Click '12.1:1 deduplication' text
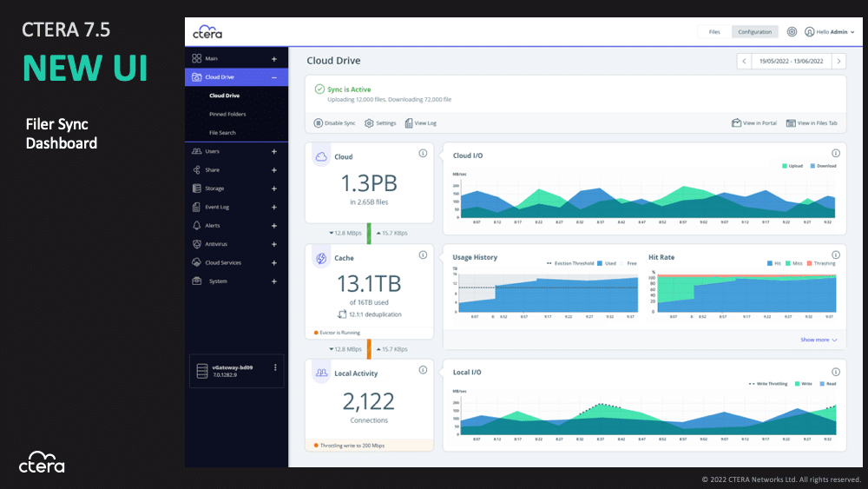This screenshot has height=489, width=868. click(x=375, y=314)
